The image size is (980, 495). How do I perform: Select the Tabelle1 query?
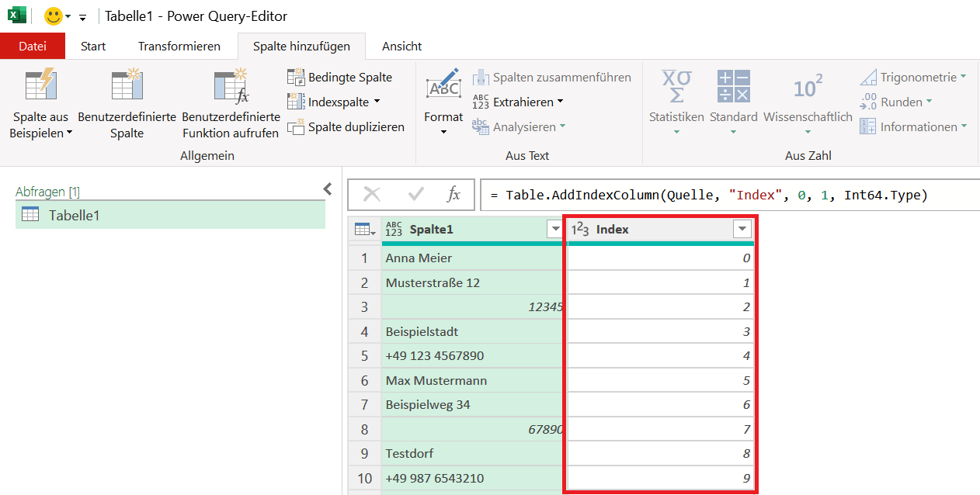(74, 215)
